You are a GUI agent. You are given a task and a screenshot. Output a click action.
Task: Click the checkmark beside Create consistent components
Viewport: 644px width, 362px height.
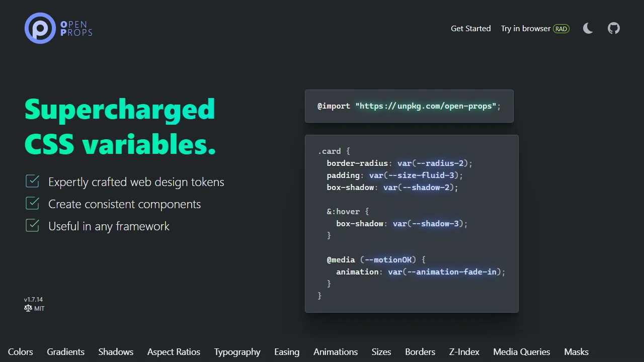[32, 204]
